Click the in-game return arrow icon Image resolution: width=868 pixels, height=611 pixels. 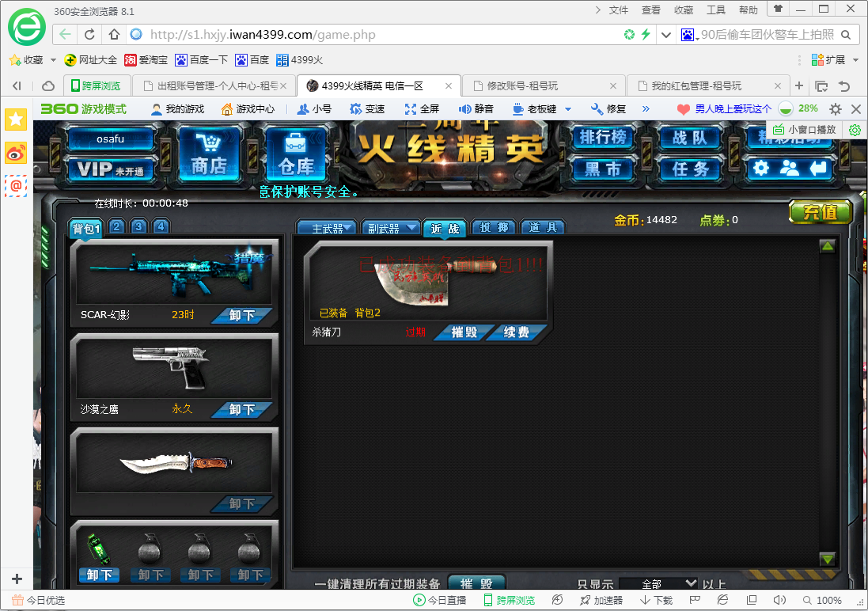(818, 168)
